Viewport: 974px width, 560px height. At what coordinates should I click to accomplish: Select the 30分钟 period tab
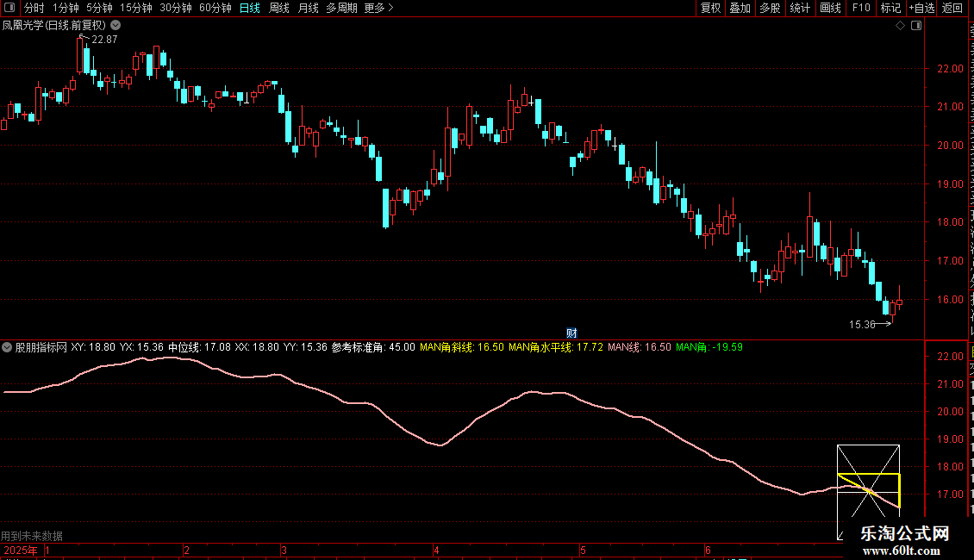tap(176, 8)
